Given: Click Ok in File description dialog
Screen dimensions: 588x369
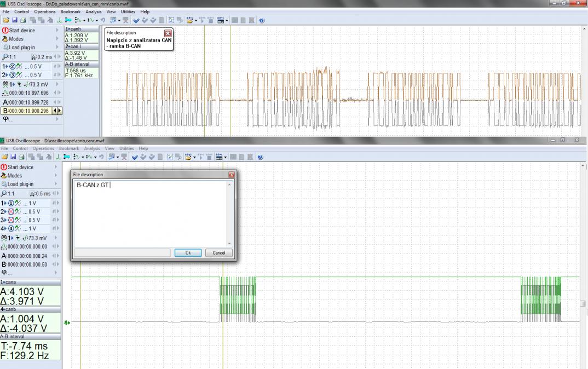Looking at the screenshot, I should 188,253.
